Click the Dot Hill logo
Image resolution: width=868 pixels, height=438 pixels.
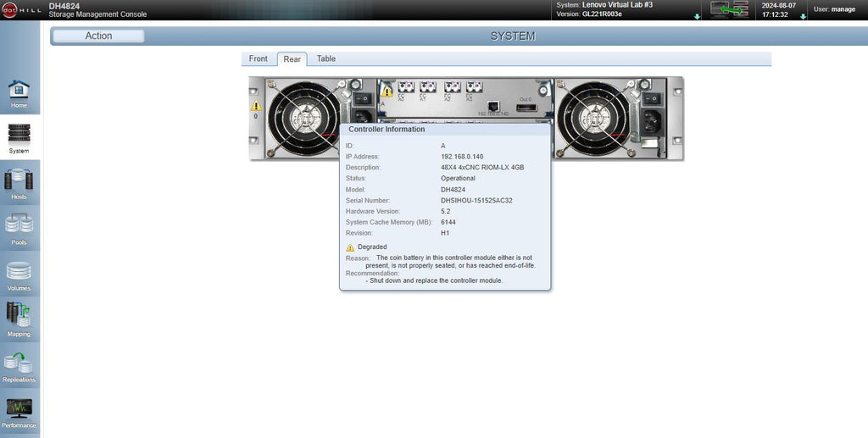pos(21,10)
